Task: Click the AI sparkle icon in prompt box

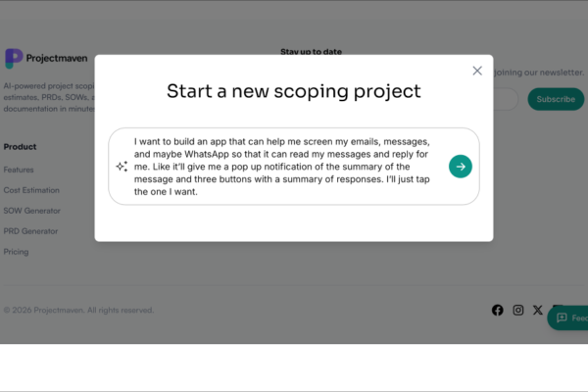Action: (x=122, y=167)
